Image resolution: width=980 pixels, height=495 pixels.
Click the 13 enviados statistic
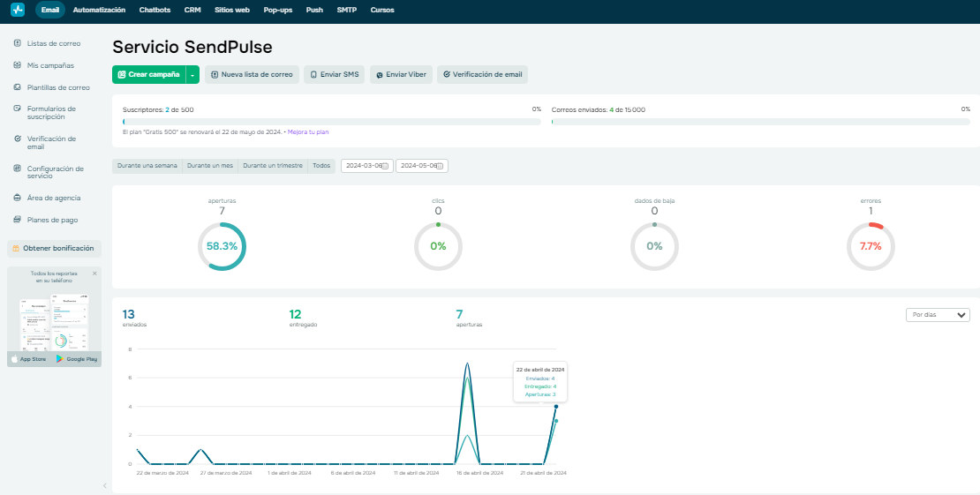point(134,318)
